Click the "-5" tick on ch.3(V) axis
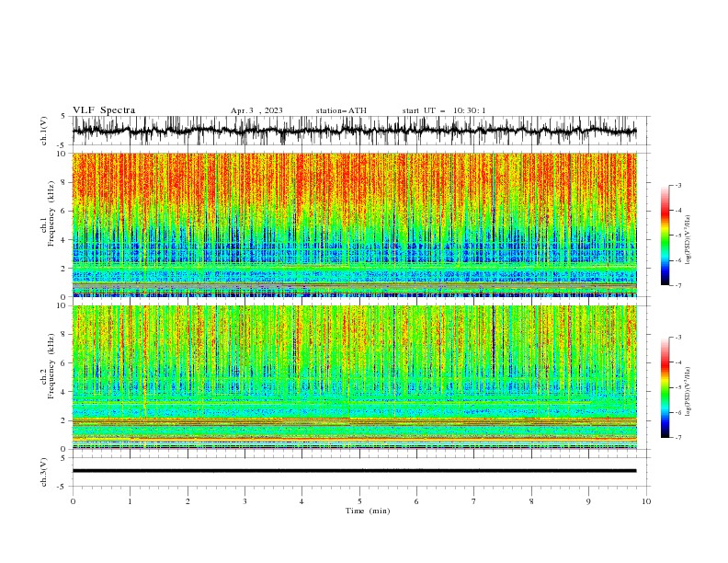 click(x=62, y=487)
